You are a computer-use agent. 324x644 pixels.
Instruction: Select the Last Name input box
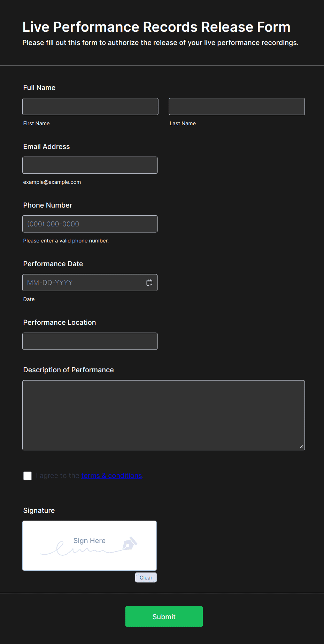237,107
